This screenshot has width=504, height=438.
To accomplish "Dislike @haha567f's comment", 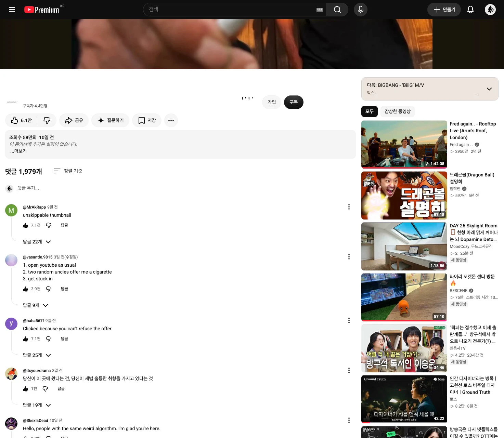I will (x=49, y=339).
